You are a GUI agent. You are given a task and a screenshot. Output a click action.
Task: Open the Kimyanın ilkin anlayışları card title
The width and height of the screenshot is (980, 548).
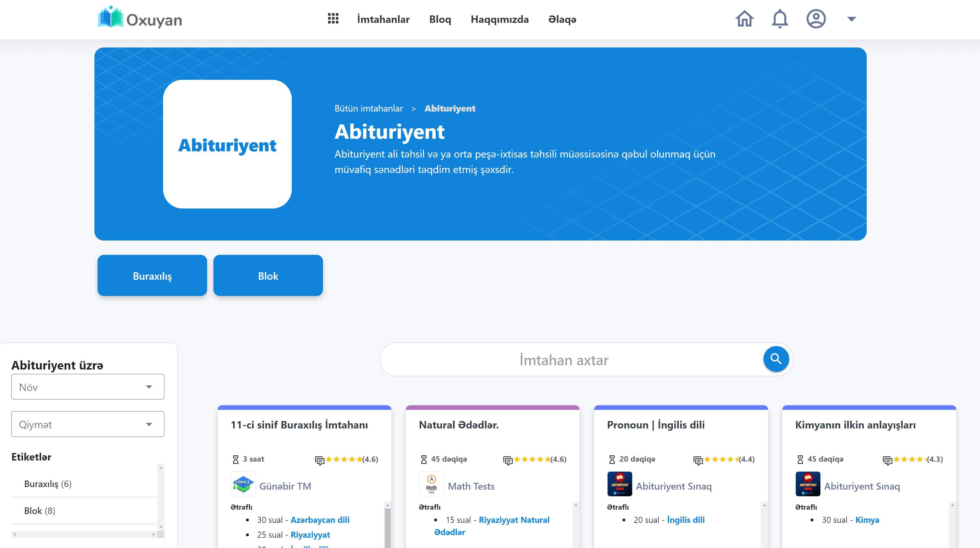pyautogui.click(x=855, y=425)
